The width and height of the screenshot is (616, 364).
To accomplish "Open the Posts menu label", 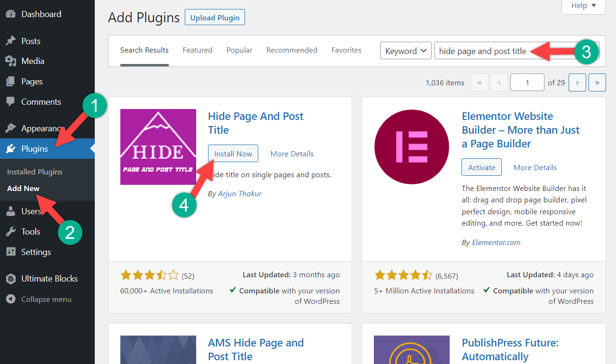I will 31,41.
